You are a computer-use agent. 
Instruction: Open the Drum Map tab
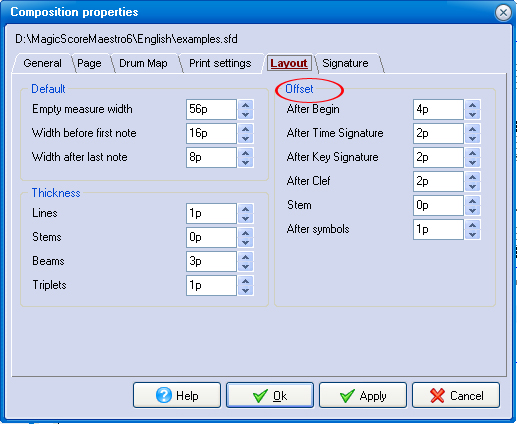[143, 63]
